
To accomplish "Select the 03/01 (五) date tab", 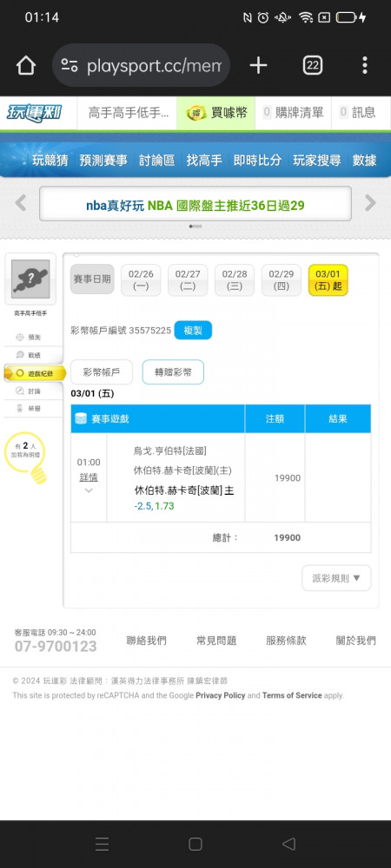I will coord(328,280).
